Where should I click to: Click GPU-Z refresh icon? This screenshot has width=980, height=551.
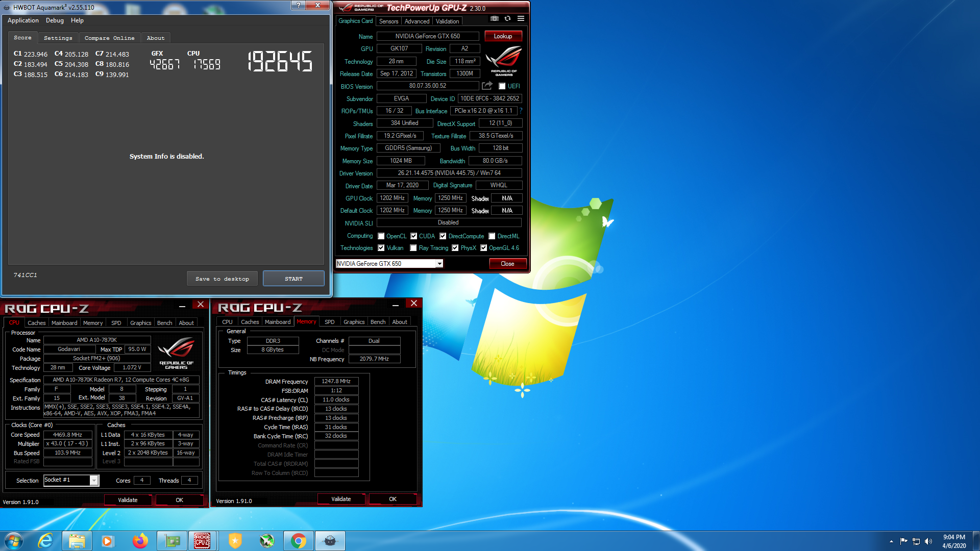pos(507,19)
